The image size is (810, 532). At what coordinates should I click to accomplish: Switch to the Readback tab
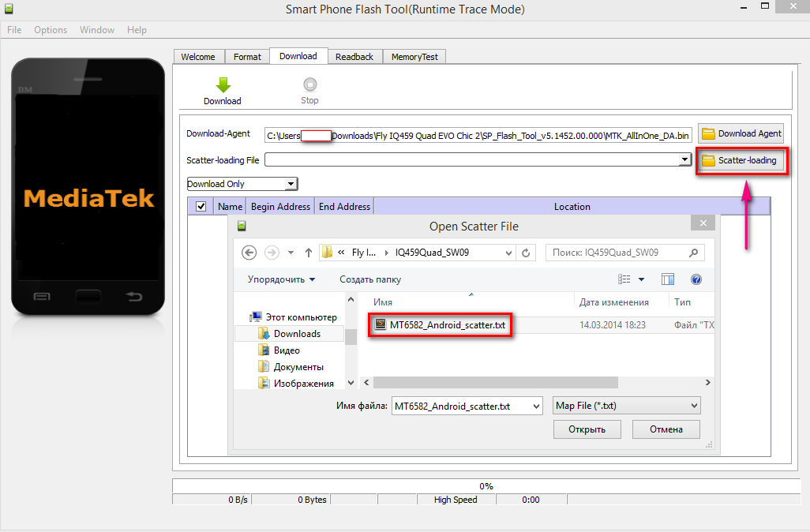(354, 57)
